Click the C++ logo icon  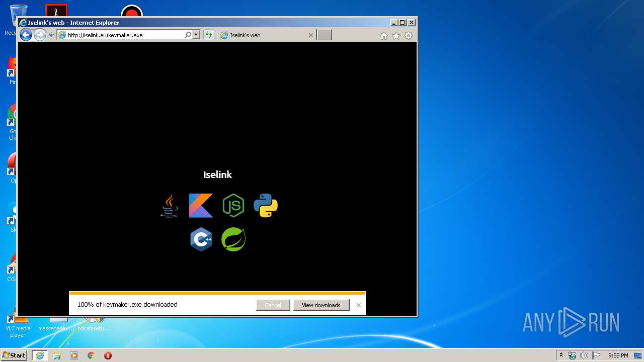(201, 239)
